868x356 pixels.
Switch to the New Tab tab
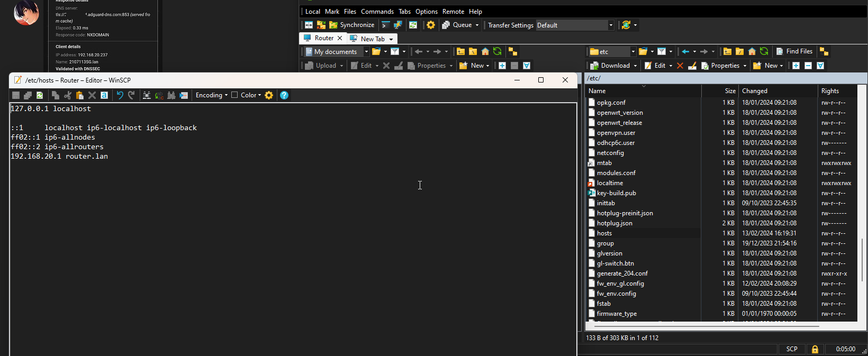[373, 39]
